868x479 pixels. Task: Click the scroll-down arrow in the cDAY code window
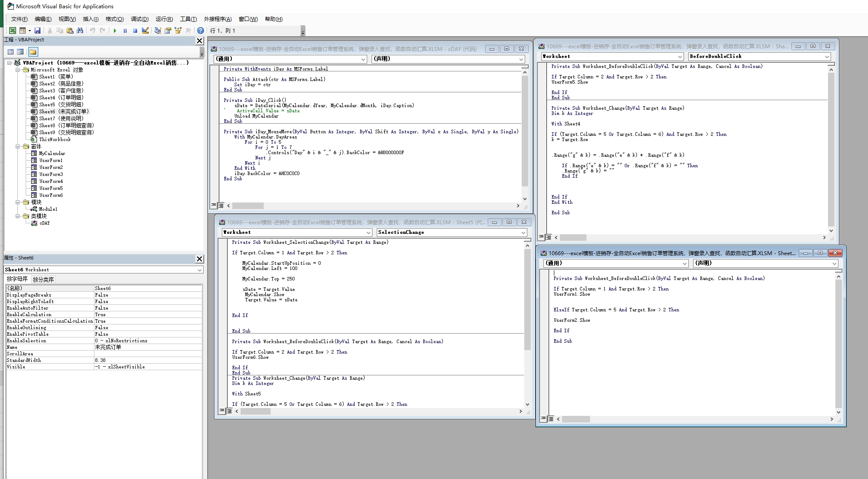525,199
